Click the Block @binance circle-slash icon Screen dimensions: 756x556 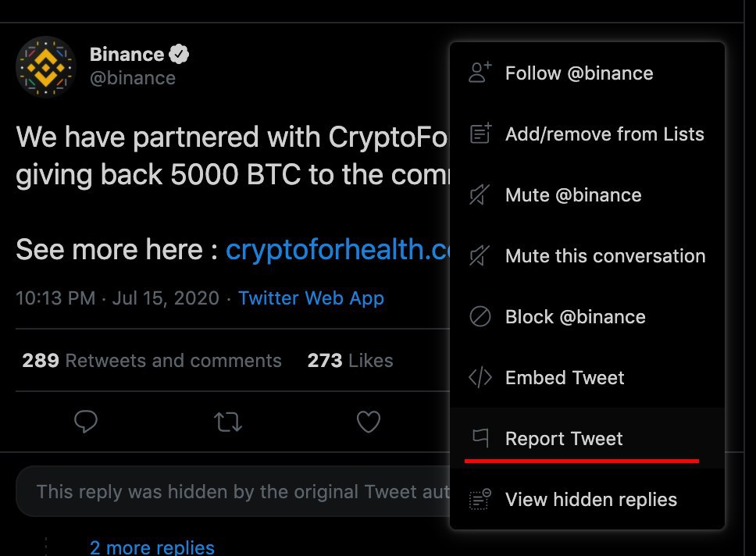pyautogui.click(x=480, y=317)
